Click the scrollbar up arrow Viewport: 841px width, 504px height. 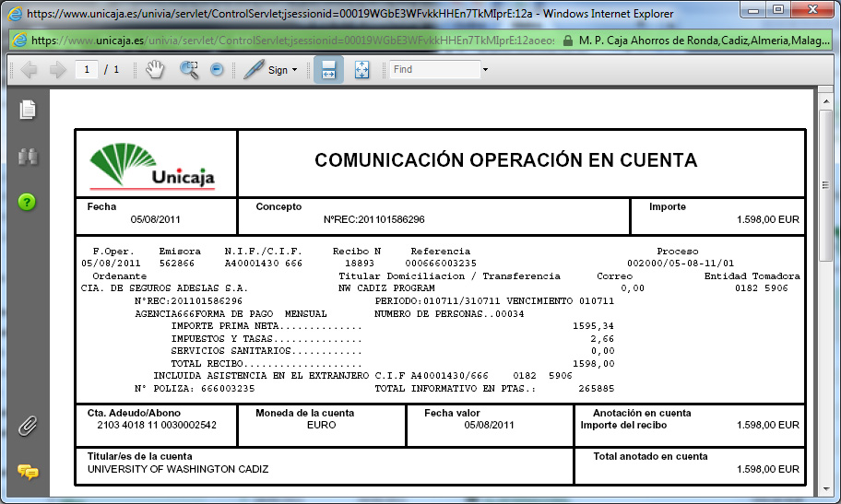tap(826, 101)
